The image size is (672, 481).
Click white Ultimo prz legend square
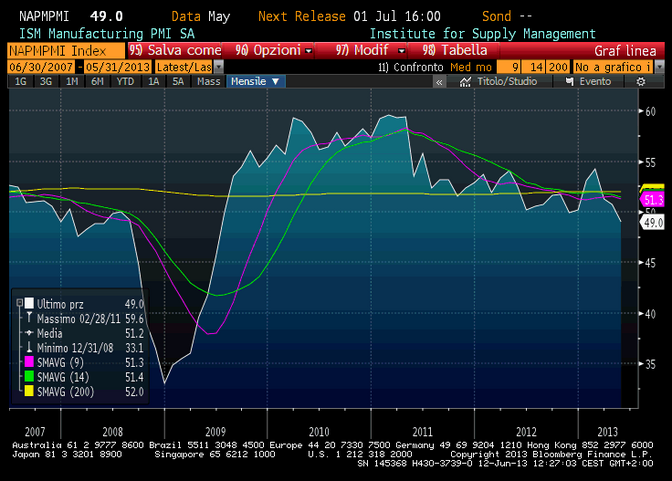pyautogui.click(x=29, y=303)
